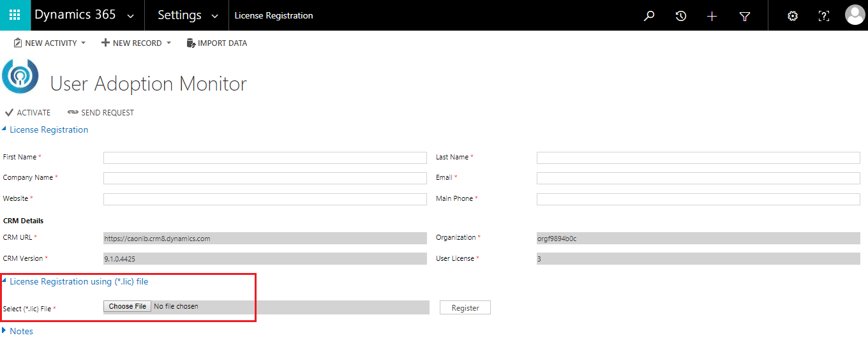Open recent items history icon

click(x=681, y=16)
